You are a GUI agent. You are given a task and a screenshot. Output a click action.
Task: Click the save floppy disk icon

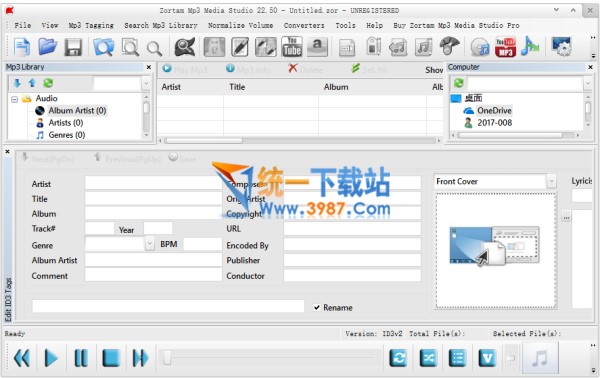73,47
